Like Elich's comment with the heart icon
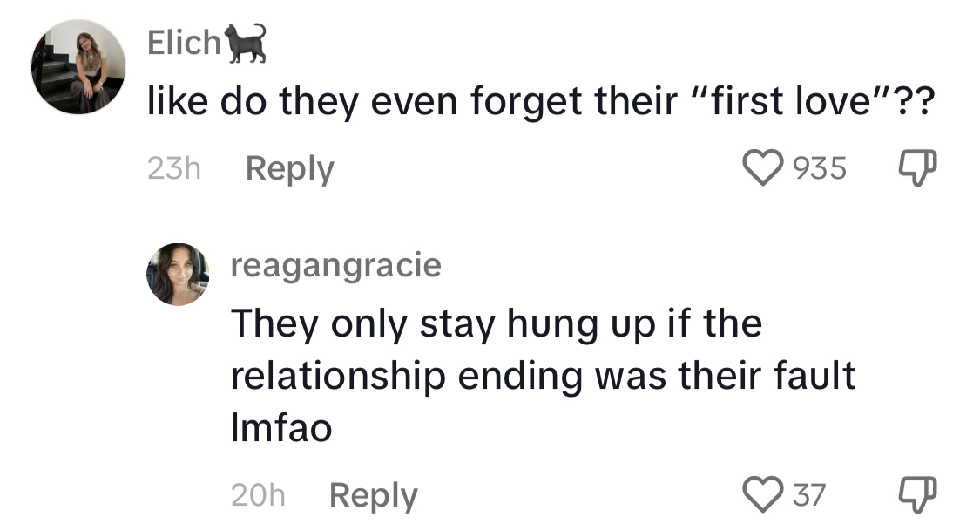 [762, 167]
